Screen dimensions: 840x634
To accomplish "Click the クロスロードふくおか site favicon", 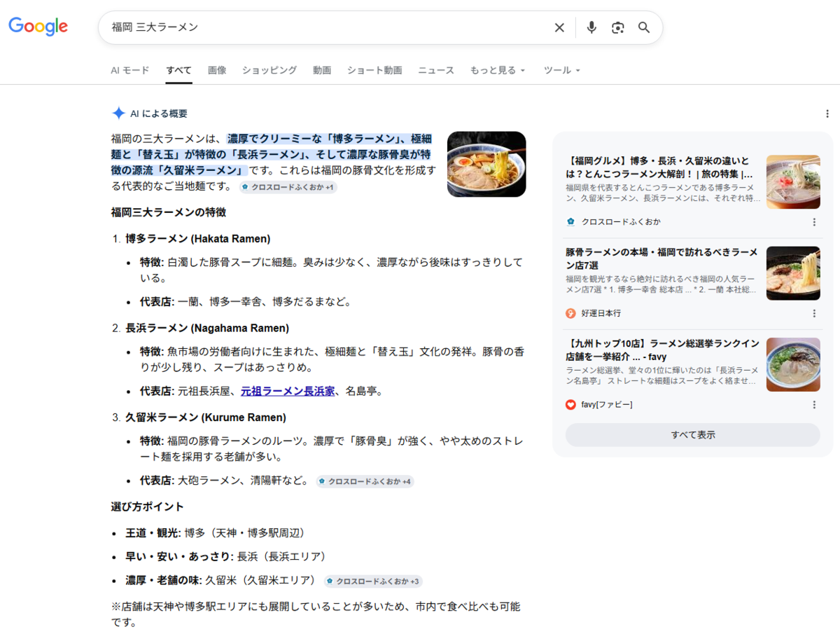I will pos(570,222).
